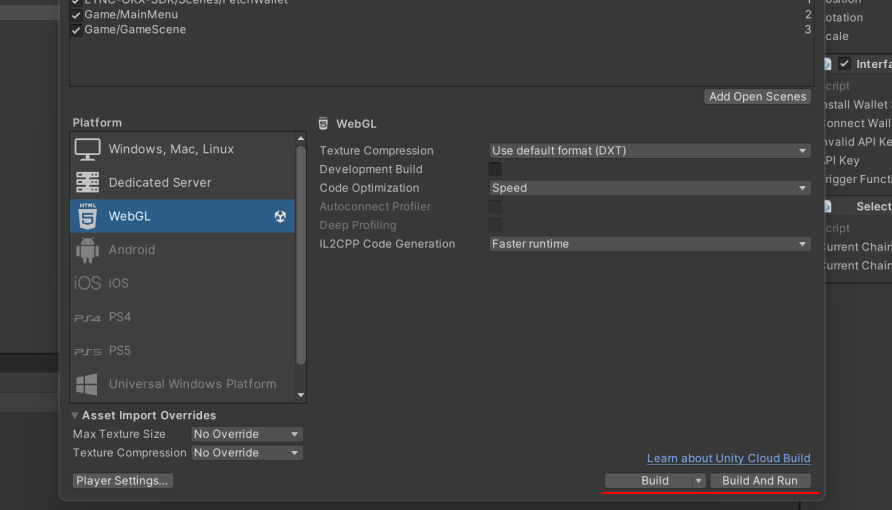Open the Code Optimization Speed dropdown
Image resolution: width=892 pixels, height=510 pixels.
650,188
